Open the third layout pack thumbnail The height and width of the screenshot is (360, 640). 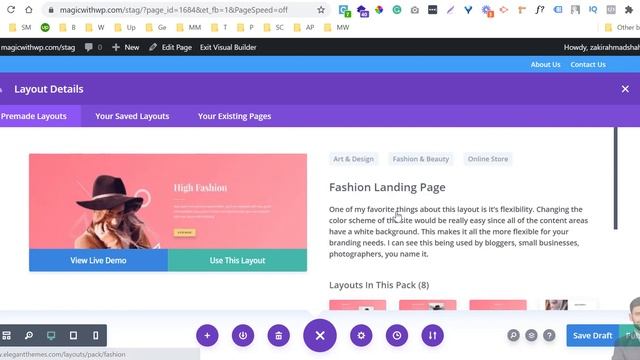pyautogui.click(x=498, y=305)
